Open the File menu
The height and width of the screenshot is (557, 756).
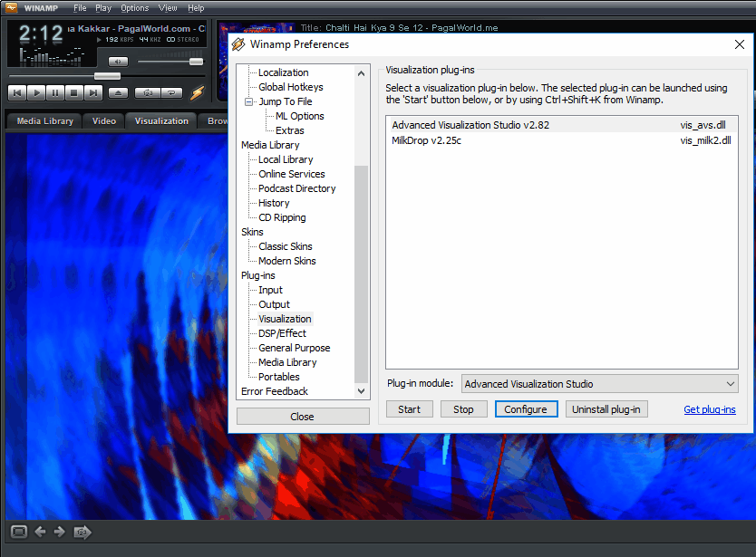pyautogui.click(x=80, y=8)
